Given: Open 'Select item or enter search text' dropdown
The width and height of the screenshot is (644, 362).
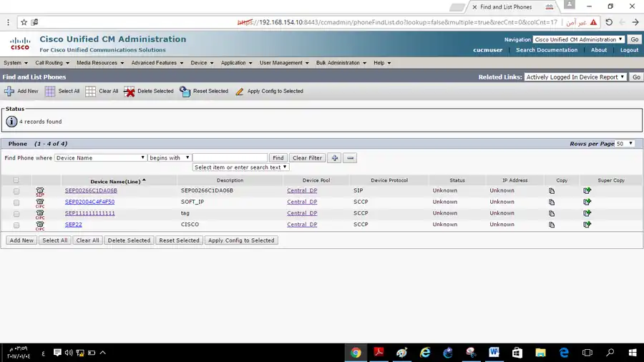Looking at the screenshot, I should click(x=240, y=167).
